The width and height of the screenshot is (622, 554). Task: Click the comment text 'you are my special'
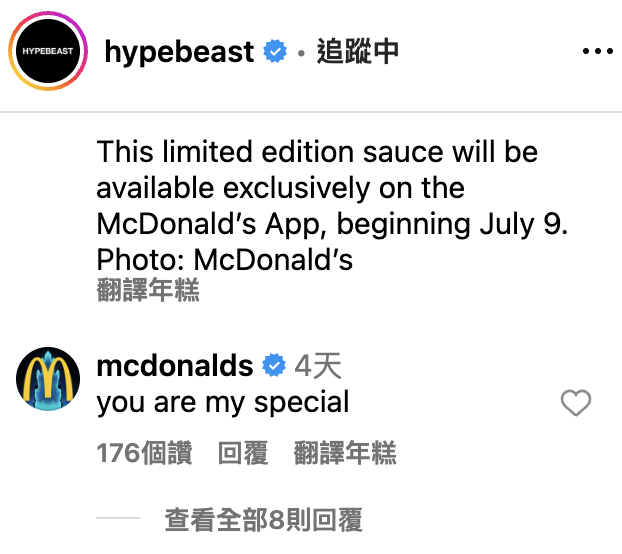pyautogui.click(x=223, y=403)
